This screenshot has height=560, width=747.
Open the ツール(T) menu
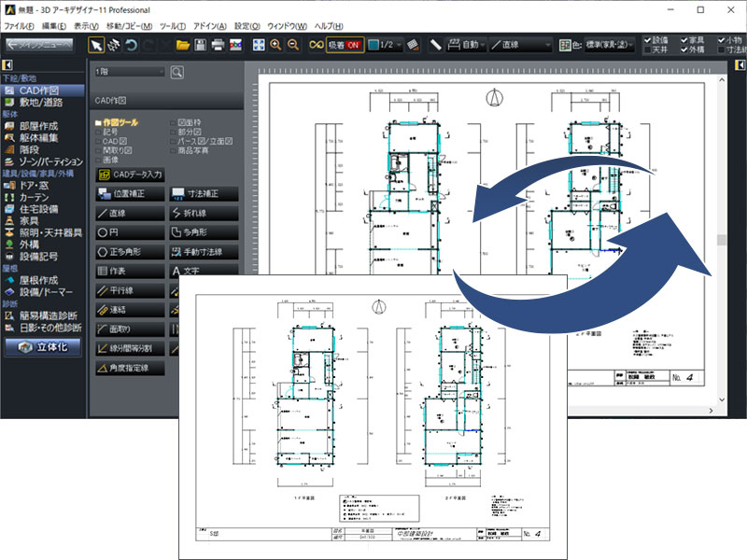(173, 26)
